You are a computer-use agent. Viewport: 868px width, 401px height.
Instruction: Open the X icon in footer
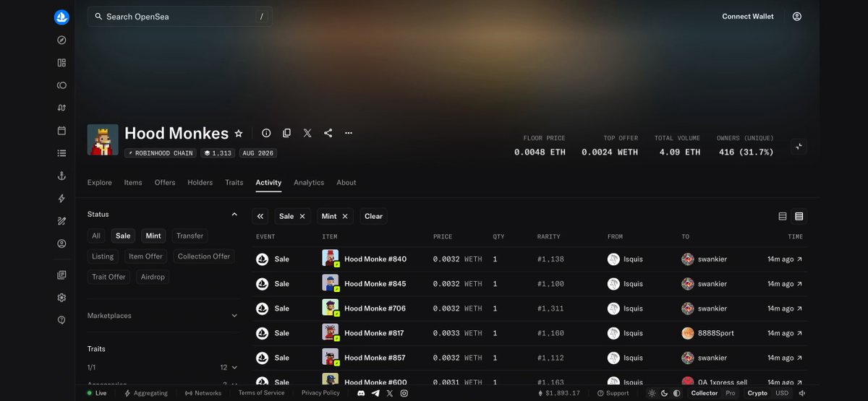(x=390, y=393)
